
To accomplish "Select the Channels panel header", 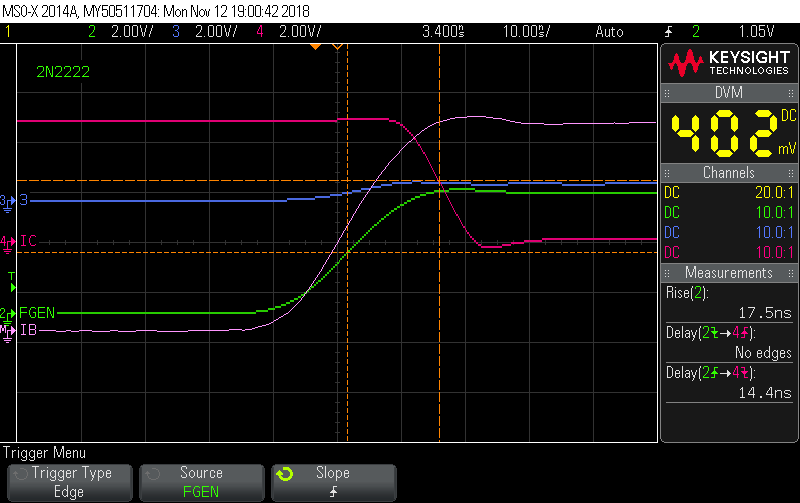I will tap(729, 173).
